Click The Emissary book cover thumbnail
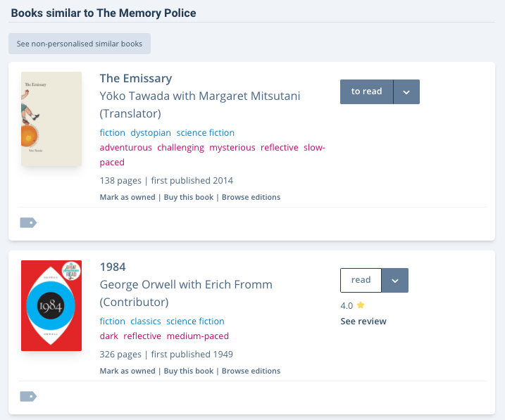Viewport: 505px width, 420px height. click(51, 119)
